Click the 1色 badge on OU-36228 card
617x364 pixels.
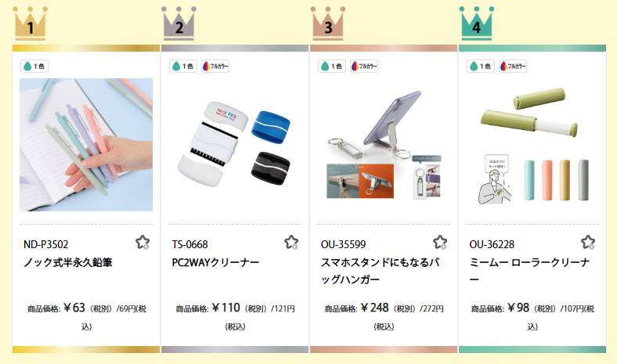click(481, 66)
